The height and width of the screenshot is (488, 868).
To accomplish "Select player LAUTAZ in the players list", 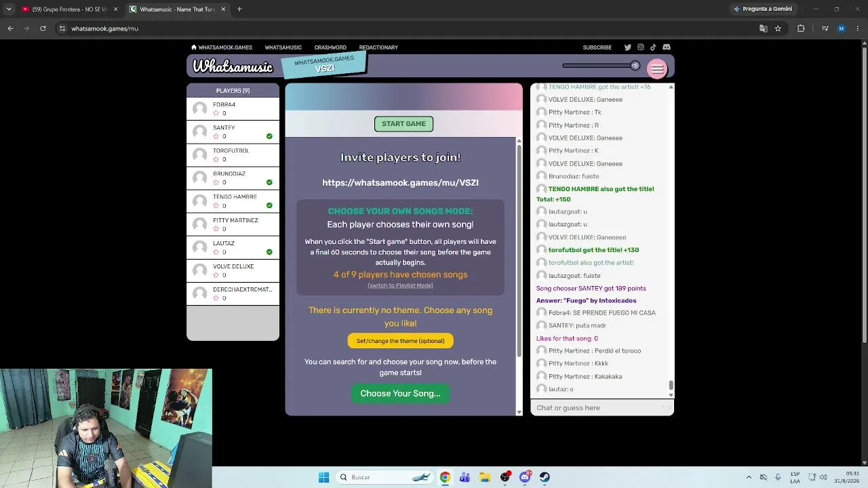I will coord(233,247).
